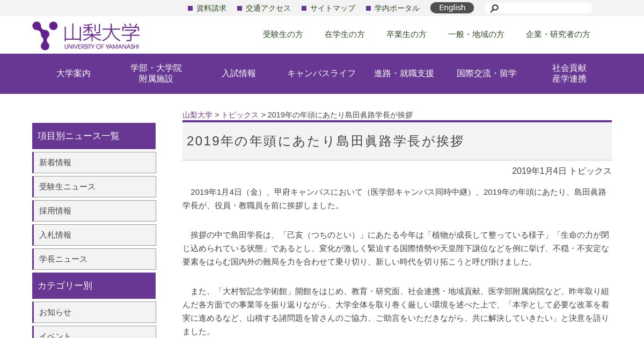This screenshot has height=338, width=644.
Task: Click トピックス breadcrumb link
Action: click(240, 115)
